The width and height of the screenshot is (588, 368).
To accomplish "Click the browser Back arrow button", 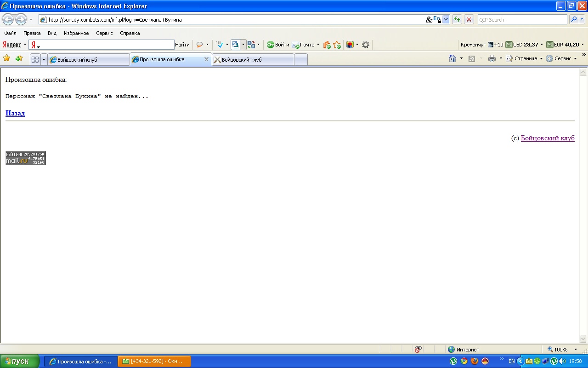I will (x=8, y=19).
